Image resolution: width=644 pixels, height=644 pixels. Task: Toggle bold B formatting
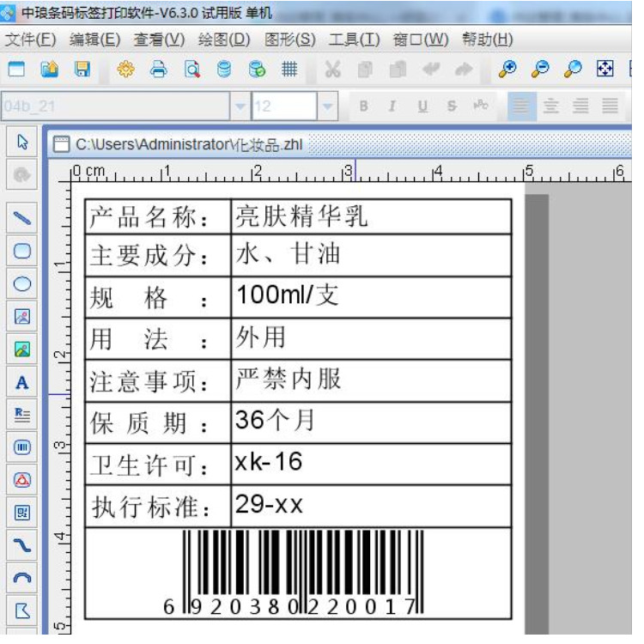(363, 106)
